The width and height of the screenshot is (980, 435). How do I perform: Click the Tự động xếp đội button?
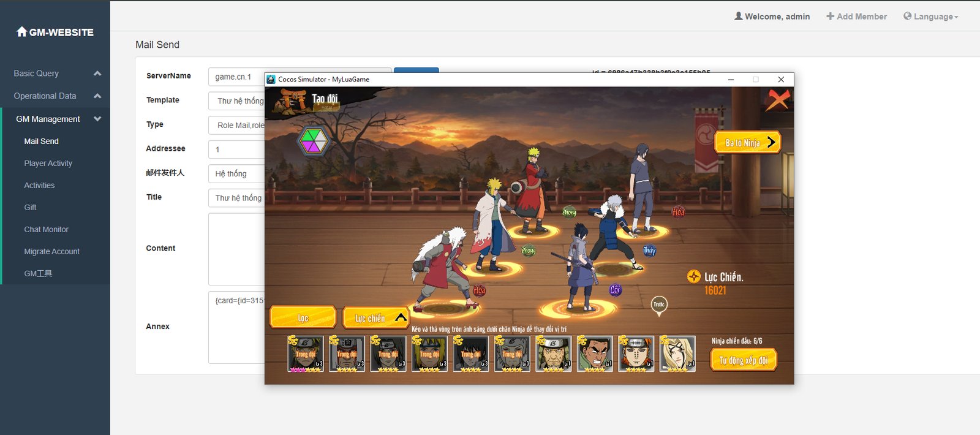click(743, 360)
